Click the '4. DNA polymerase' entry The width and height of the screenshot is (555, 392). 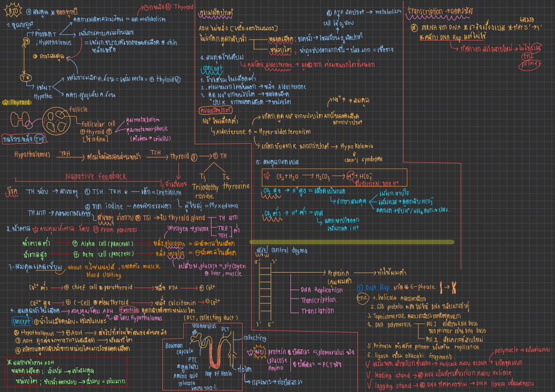pos(389,324)
